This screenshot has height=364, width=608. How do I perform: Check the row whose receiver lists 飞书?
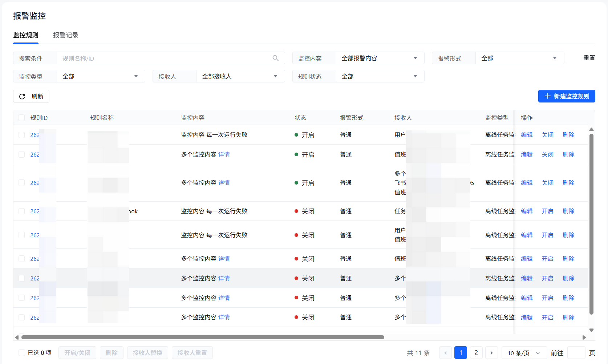(21, 183)
